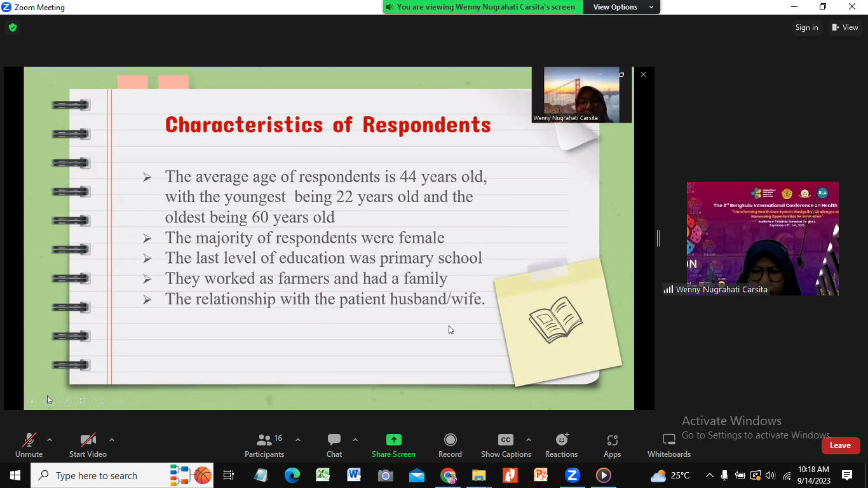Image resolution: width=868 pixels, height=488 pixels.
Task: Unmute the microphone
Action: tap(29, 445)
